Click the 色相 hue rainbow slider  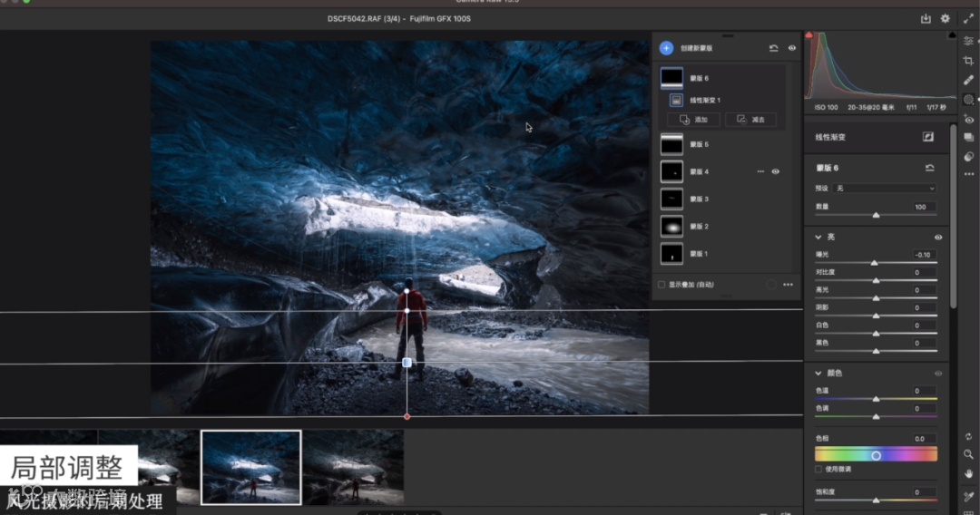click(876, 455)
